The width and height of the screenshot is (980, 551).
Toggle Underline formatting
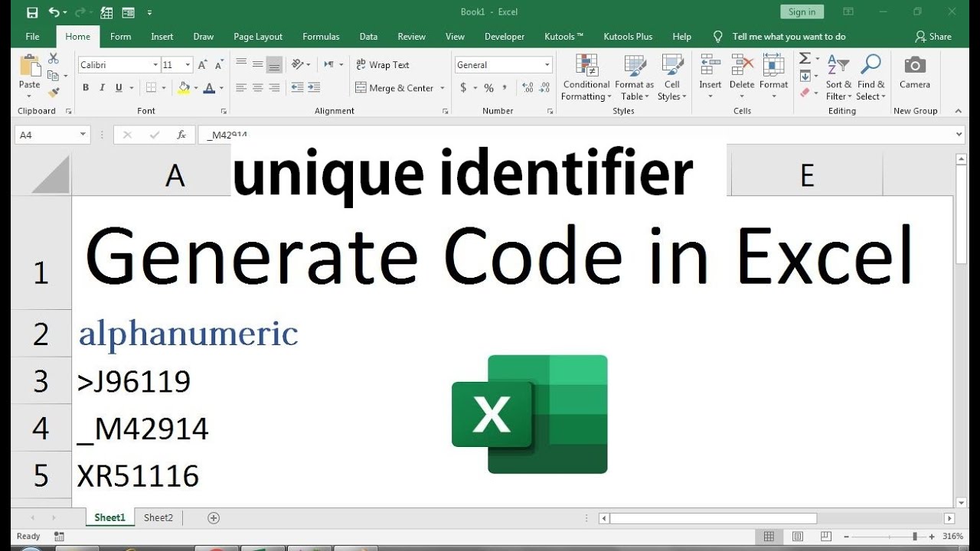(119, 88)
